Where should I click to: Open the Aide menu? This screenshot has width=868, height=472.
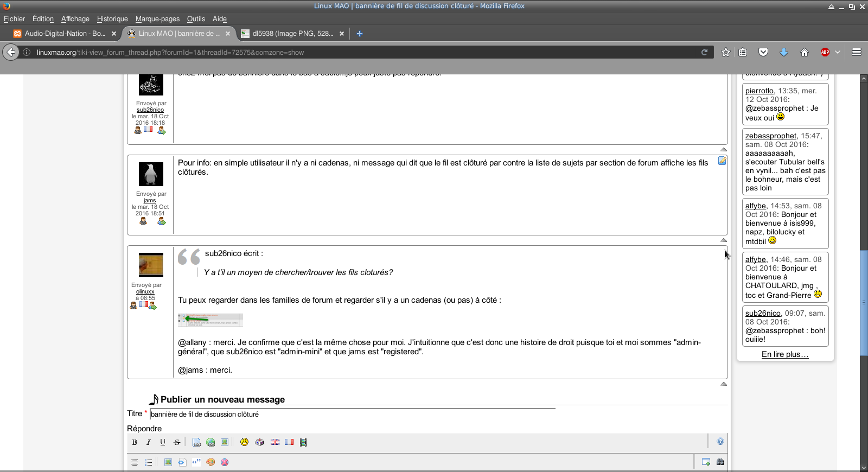tap(220, 18)
